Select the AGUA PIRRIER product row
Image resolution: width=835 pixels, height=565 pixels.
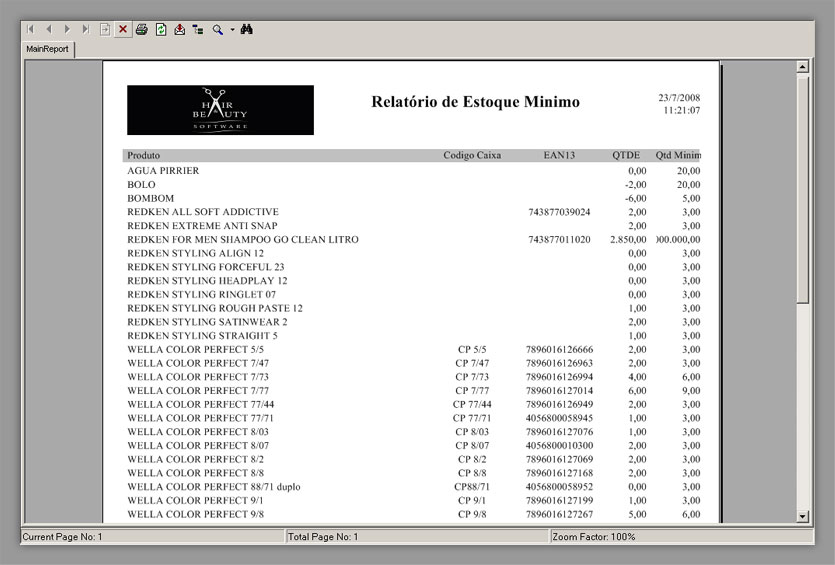[413, 171]
